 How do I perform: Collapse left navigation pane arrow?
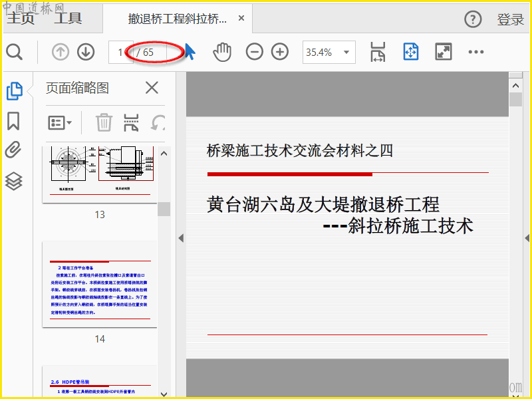click(x=181, y=238)
